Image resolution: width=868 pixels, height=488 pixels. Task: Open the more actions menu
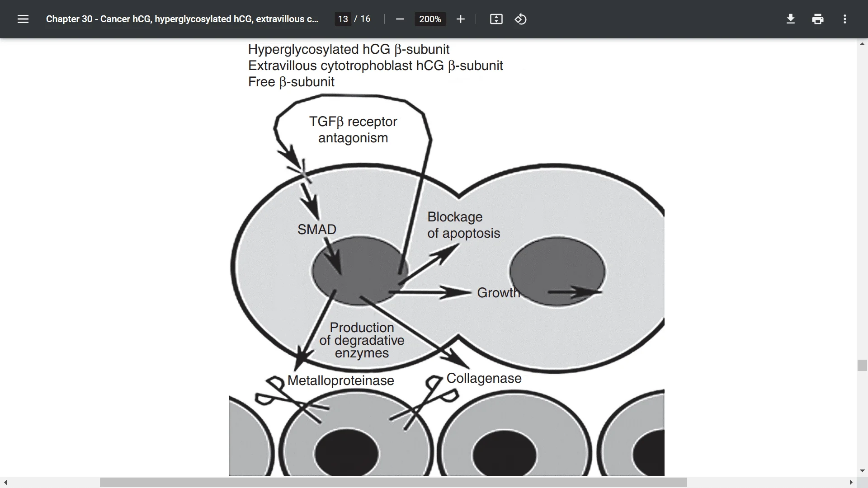click(845, 19)
